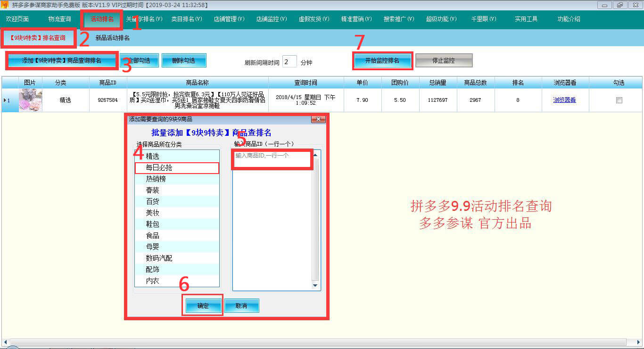Click the down arrow of the product ID textbox scrollbar
The width and height of the screenshot is (644, 349).
(315, 285)
